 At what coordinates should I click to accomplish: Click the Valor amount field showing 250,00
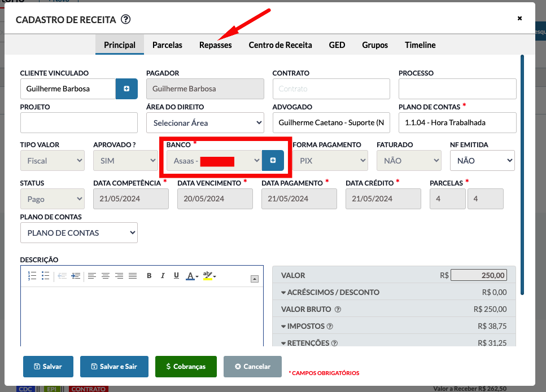point(478,275)
